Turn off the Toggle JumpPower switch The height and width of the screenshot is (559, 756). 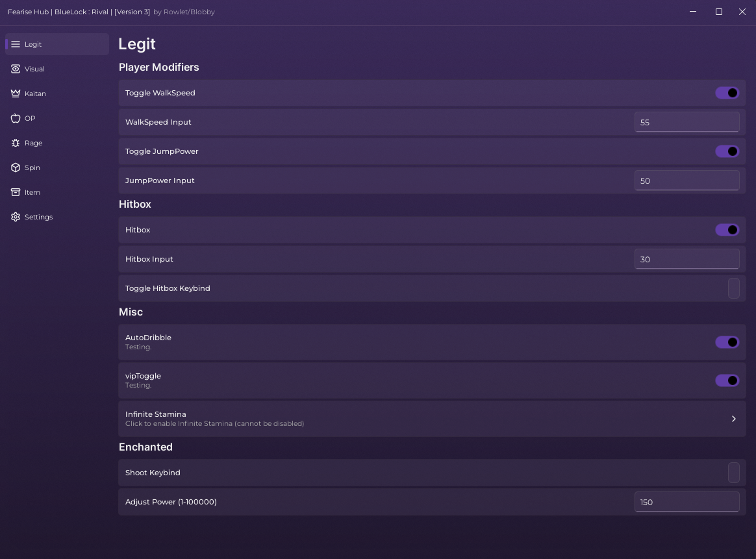[x=727, y=151]
